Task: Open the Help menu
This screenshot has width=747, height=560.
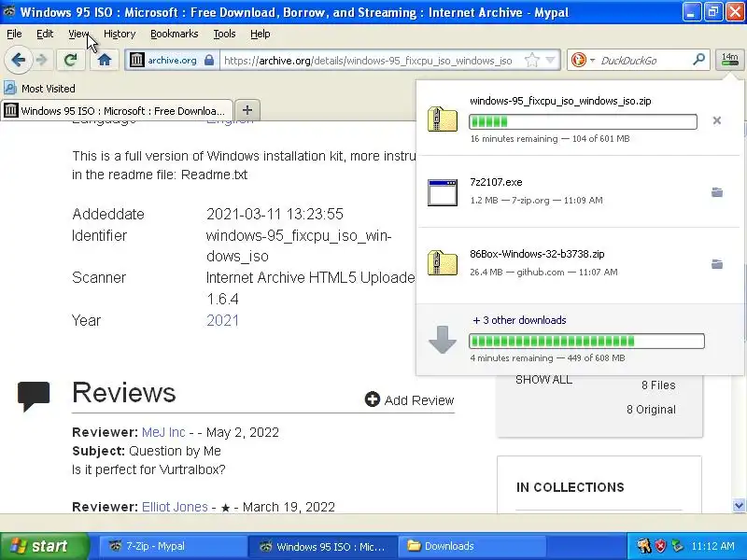Action: 261,34
